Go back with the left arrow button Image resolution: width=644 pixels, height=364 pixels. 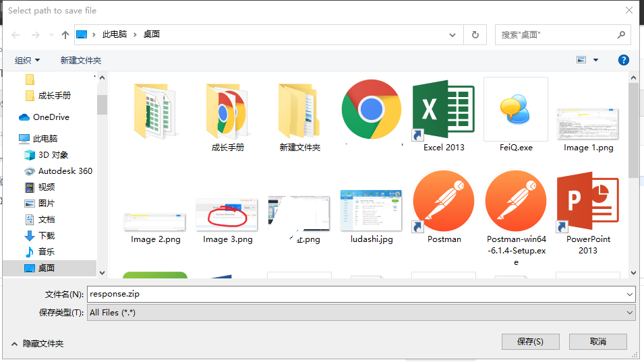point(16,35)
